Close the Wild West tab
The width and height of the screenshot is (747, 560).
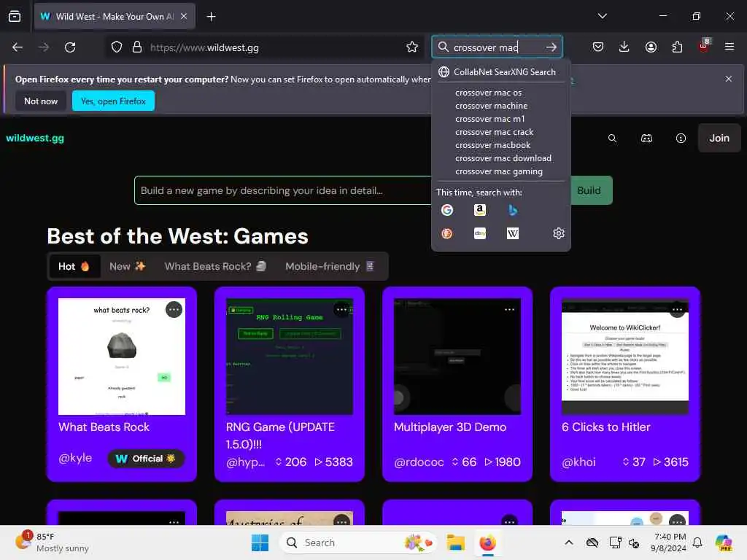pos(184,16)
